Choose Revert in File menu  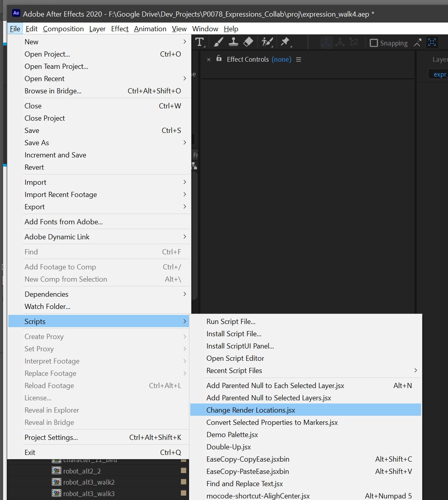coord(99,167)
